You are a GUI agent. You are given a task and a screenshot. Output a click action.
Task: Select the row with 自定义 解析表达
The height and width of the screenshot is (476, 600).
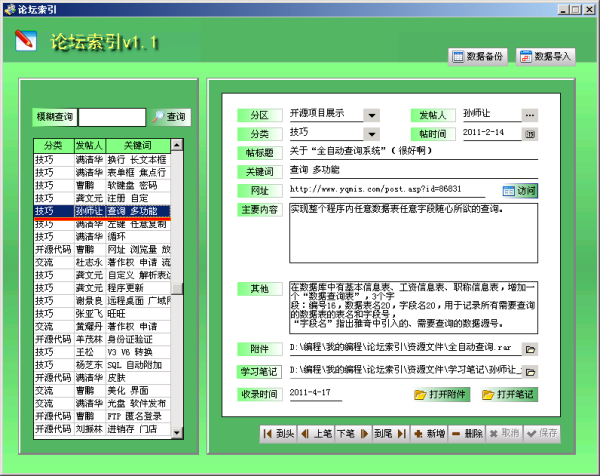(102, 275)
